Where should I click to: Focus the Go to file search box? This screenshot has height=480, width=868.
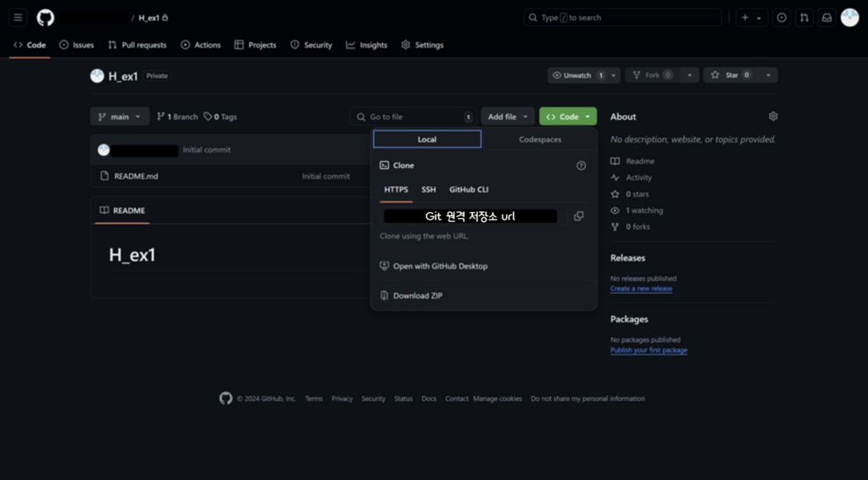(x=413, y=117)
